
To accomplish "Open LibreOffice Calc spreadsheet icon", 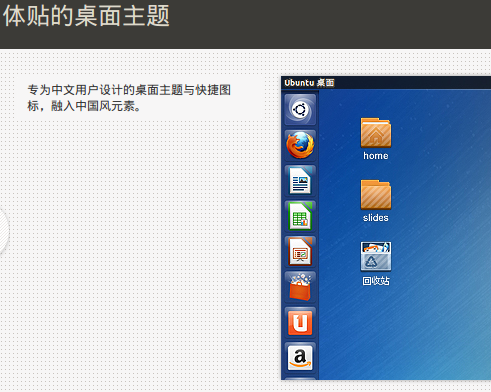I will pos(300,216).
